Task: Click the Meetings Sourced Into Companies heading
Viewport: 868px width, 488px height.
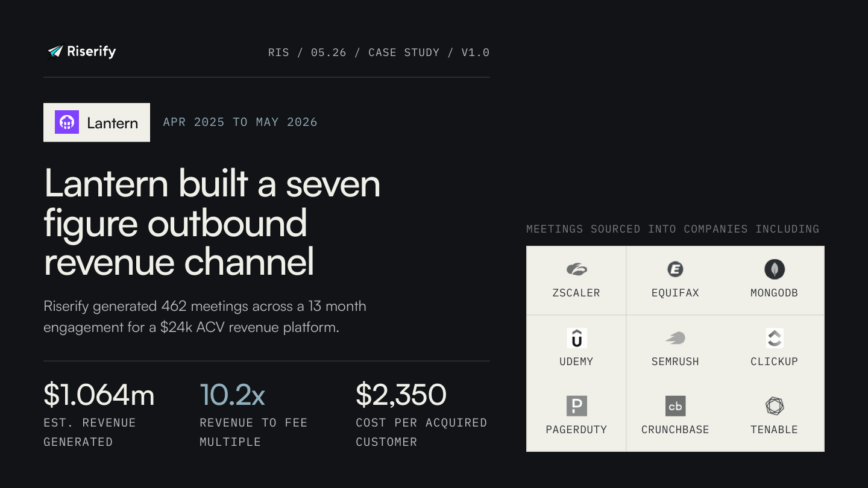Action: tap(673, 229)
